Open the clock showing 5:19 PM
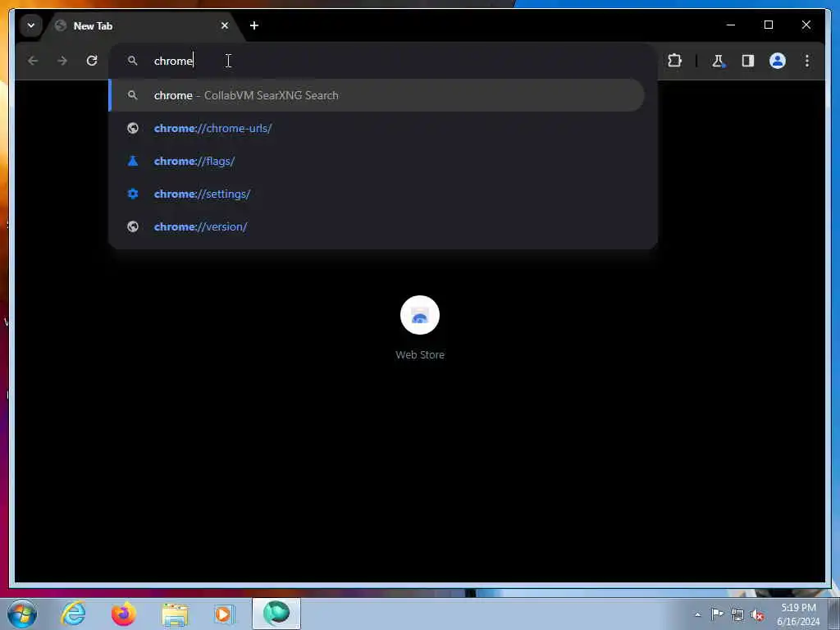 (798, 614)
